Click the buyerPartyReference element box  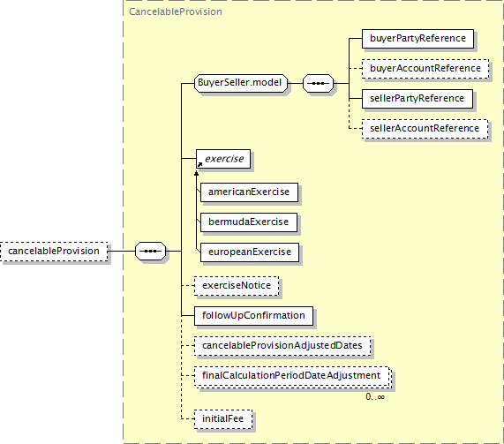tap(417, 39)
